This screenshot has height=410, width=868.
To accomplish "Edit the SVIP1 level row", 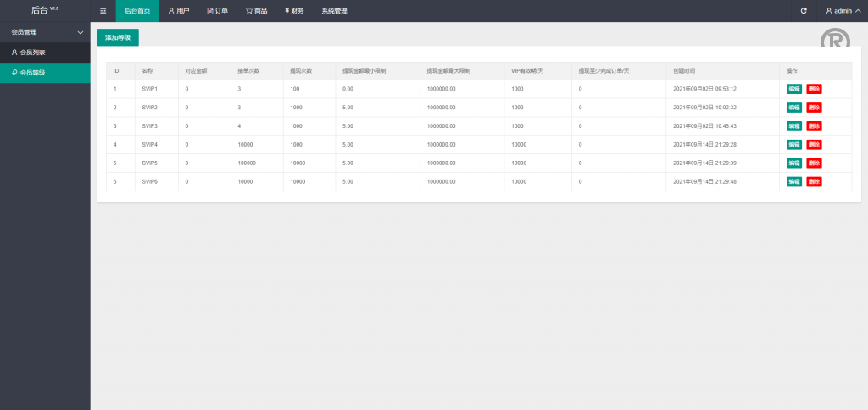I will (793, 89).
